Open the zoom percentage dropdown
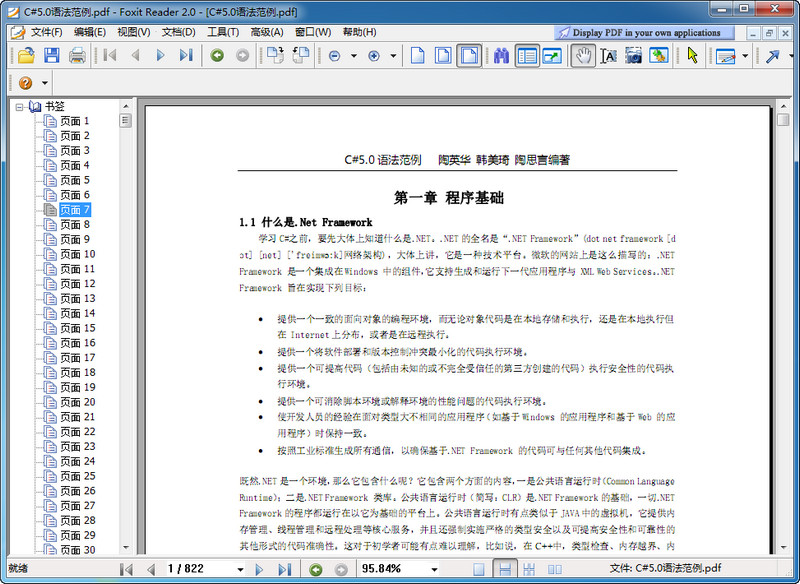Viewport: 800px width, 584px height. pyautogui.click(x=434, y=570)
